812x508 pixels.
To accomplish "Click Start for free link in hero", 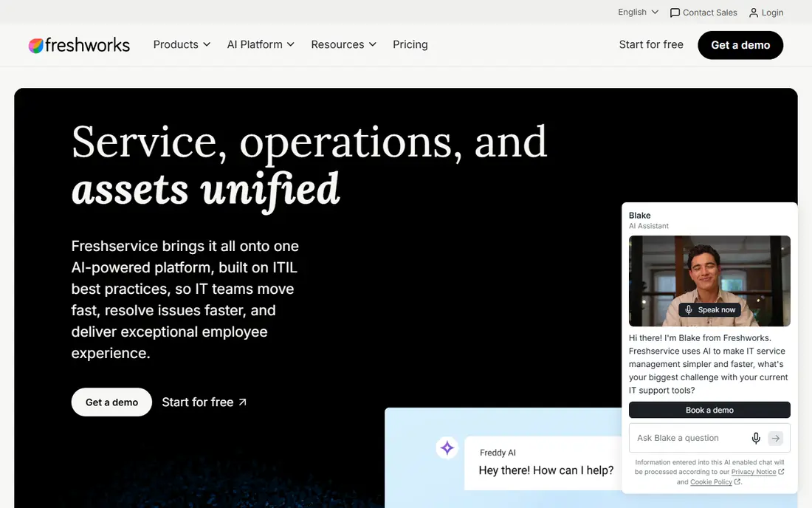I will 204,402.
